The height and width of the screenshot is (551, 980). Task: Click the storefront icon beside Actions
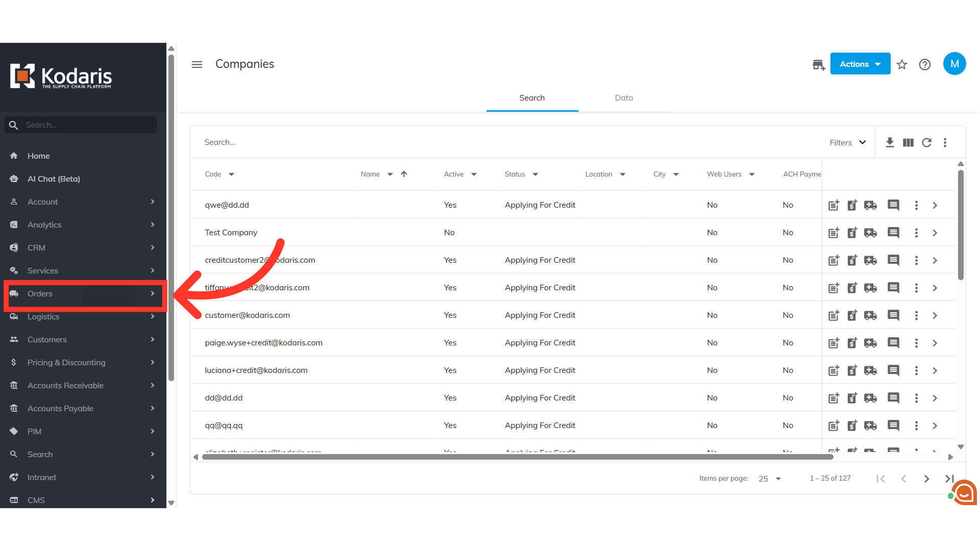(x=818, y=65)
